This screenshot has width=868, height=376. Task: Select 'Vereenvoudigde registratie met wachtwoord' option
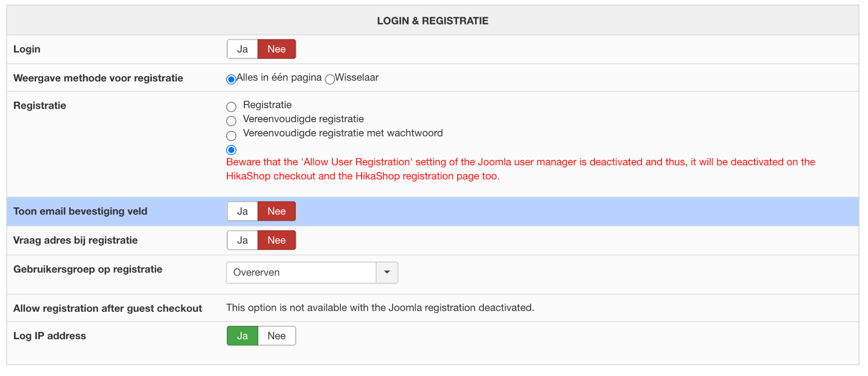coord(231,135)
